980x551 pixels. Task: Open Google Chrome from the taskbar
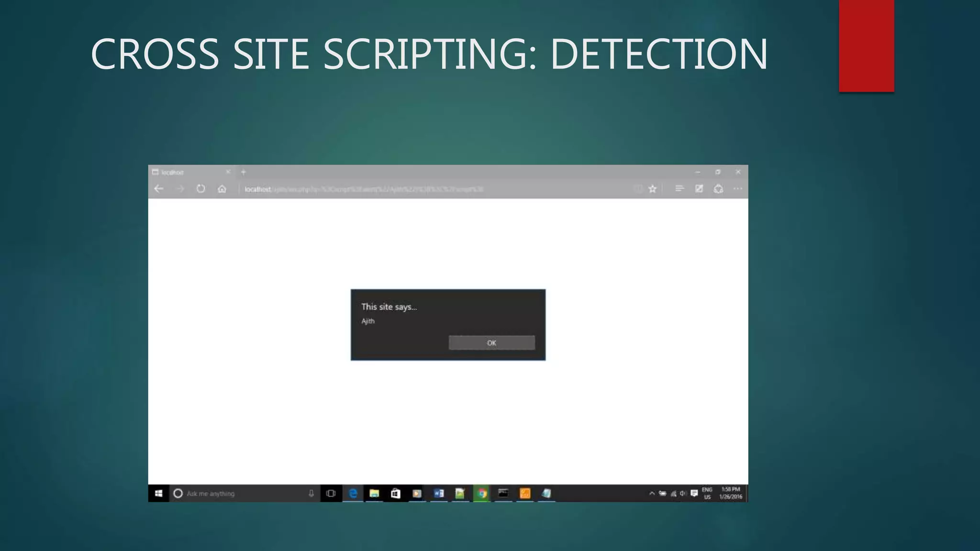click(482, 494)
